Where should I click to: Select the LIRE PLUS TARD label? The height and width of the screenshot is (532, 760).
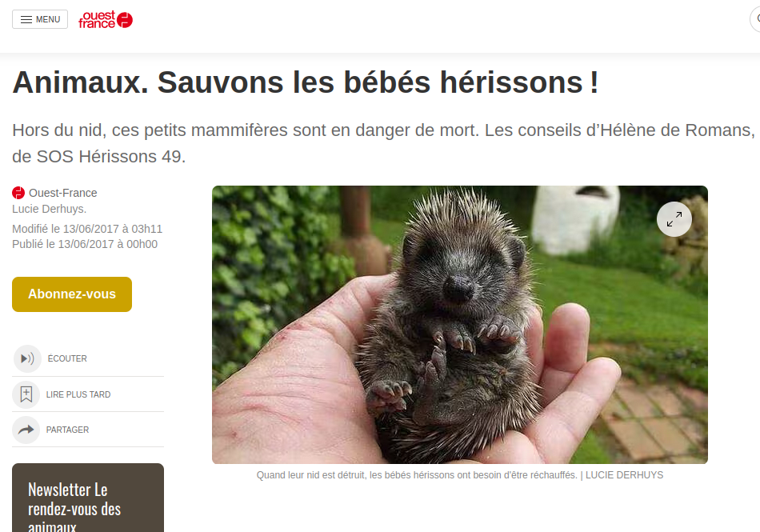point(78,394)
